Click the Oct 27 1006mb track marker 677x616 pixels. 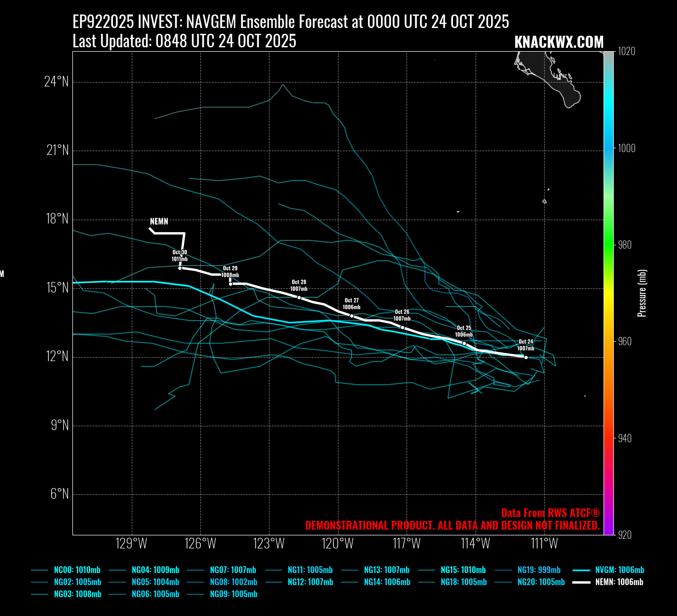click(x=352, y=316)
